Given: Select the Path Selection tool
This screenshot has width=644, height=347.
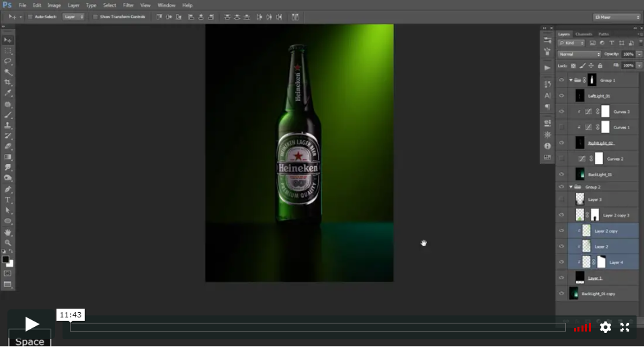Looking at the screenshot, I should (x=8, y=210).
